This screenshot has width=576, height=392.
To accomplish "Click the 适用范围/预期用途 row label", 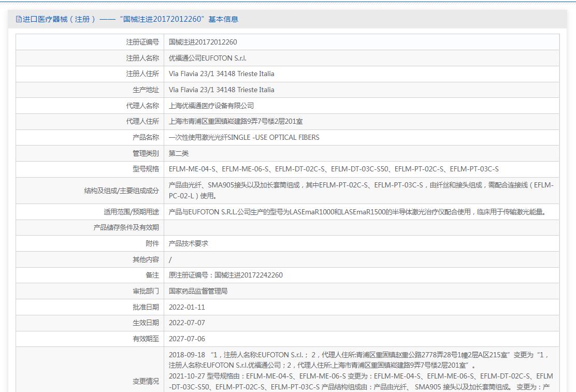I will coord(131,212).
